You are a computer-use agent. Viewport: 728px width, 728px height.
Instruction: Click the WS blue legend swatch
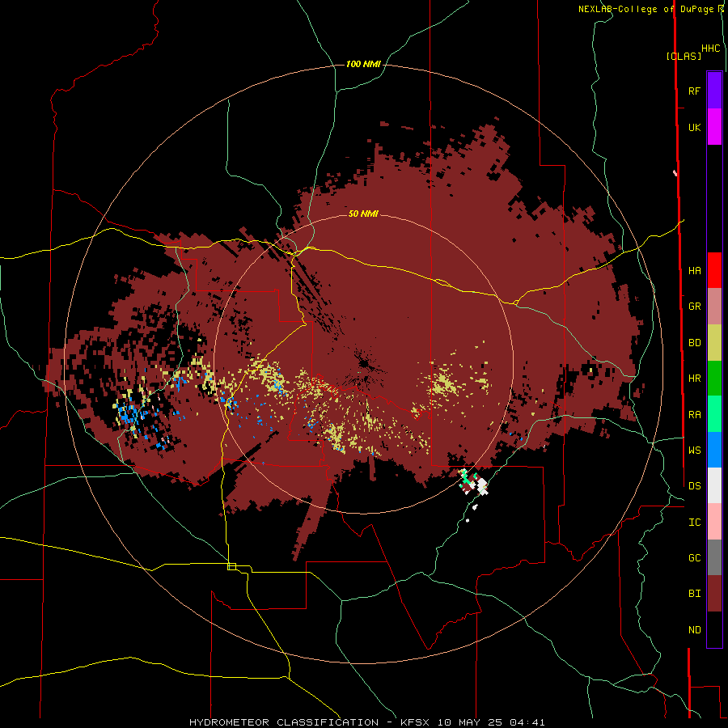tap(714, 450)
